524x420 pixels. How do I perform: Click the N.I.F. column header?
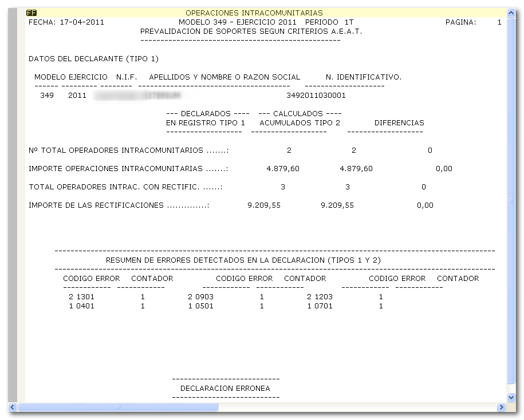point(127,77)
